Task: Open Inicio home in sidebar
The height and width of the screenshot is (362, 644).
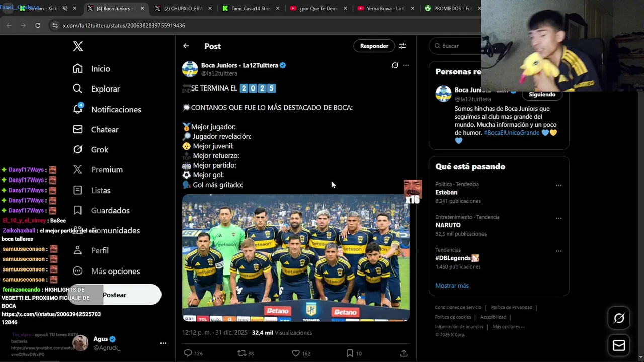Action: [x=91, y=69]
